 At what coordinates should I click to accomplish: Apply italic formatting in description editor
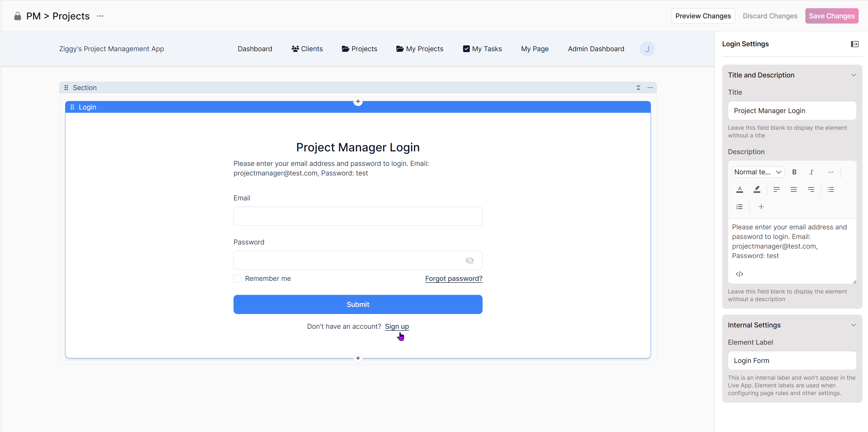pyautogui.click(x=811, y=172)
